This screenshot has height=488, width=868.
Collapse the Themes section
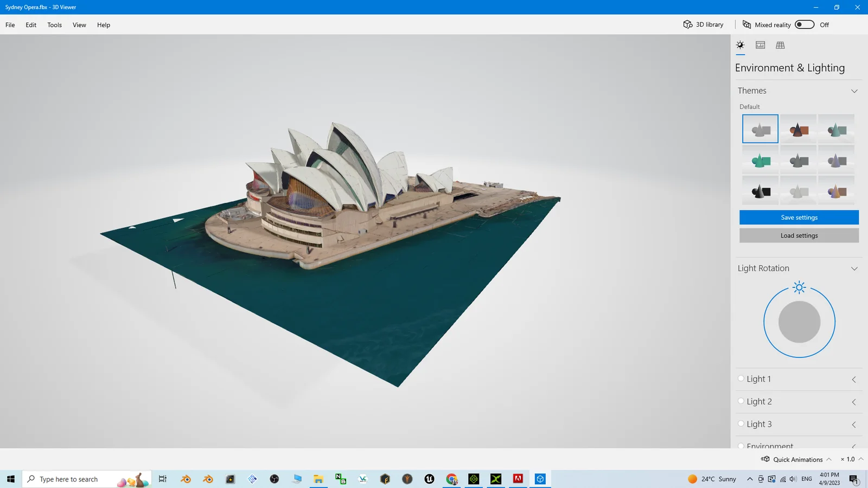click(x=854, y=91)
